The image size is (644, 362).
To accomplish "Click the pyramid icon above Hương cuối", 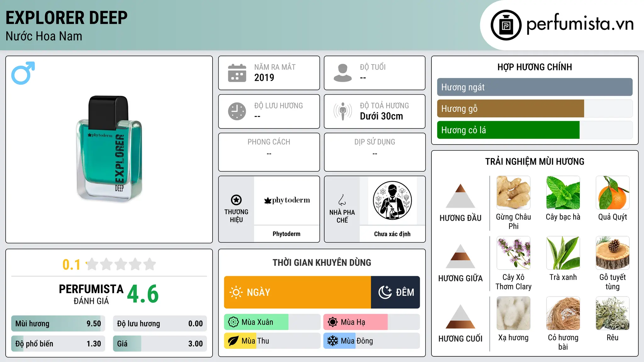I will [x=460, y=316].
